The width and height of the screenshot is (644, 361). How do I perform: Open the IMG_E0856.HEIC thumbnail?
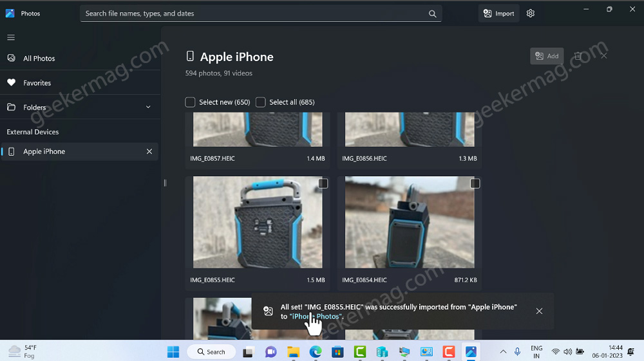[x=410, y=129]
